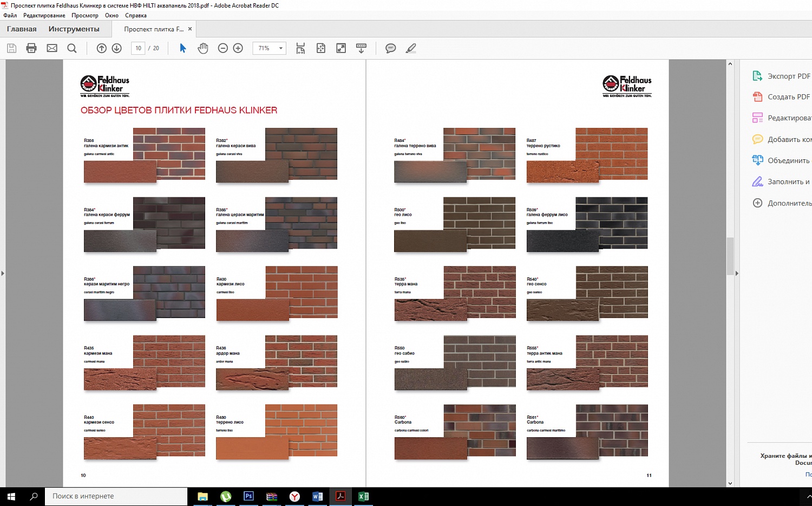Switch to the Главная tab
The height and width of the screenshot is (506, 812).
click(22, 29)
